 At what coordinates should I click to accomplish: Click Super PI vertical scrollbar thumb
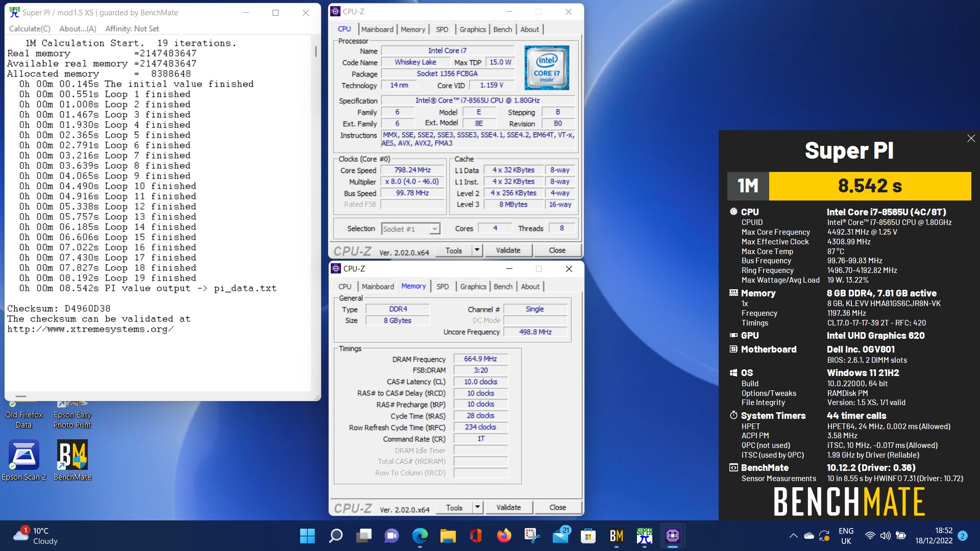pyautogui.click(x=315, y=51)
